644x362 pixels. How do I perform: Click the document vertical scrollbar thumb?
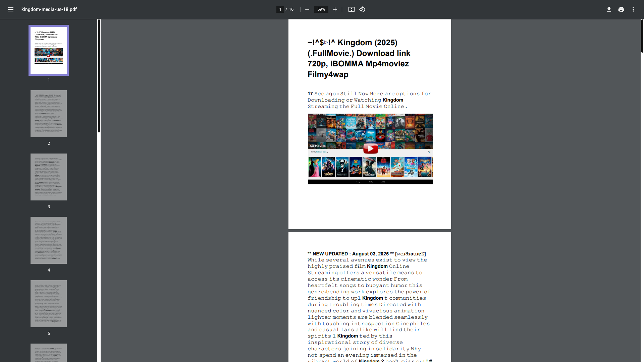[x=642, y=36]
